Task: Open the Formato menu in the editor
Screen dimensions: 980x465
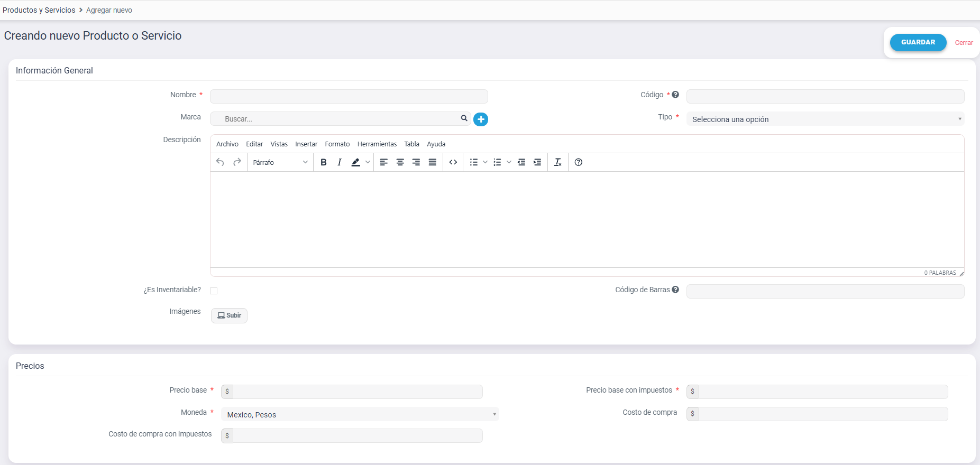Action: [x=337, y=144]
